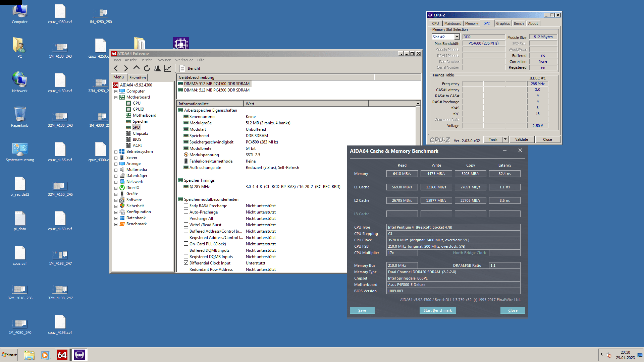Open the Werkzeuge menu in AIDA64

(x=184, y=60)
